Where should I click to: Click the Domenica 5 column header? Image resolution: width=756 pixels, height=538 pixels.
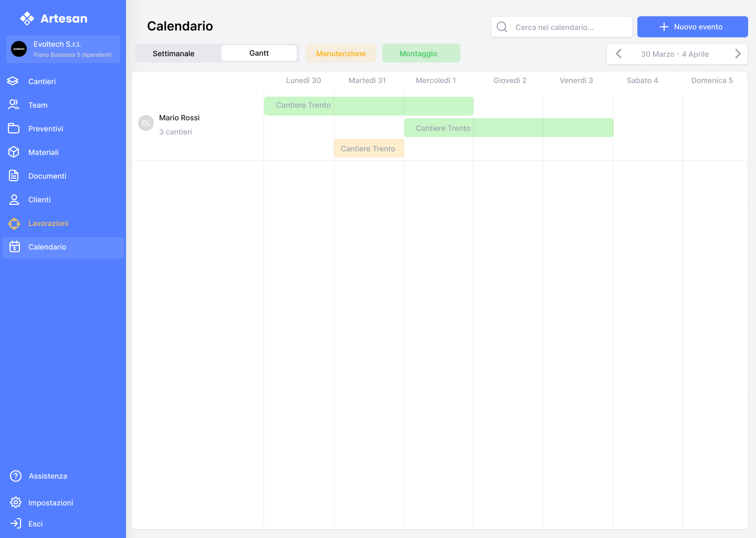click(x=712, y=80)
